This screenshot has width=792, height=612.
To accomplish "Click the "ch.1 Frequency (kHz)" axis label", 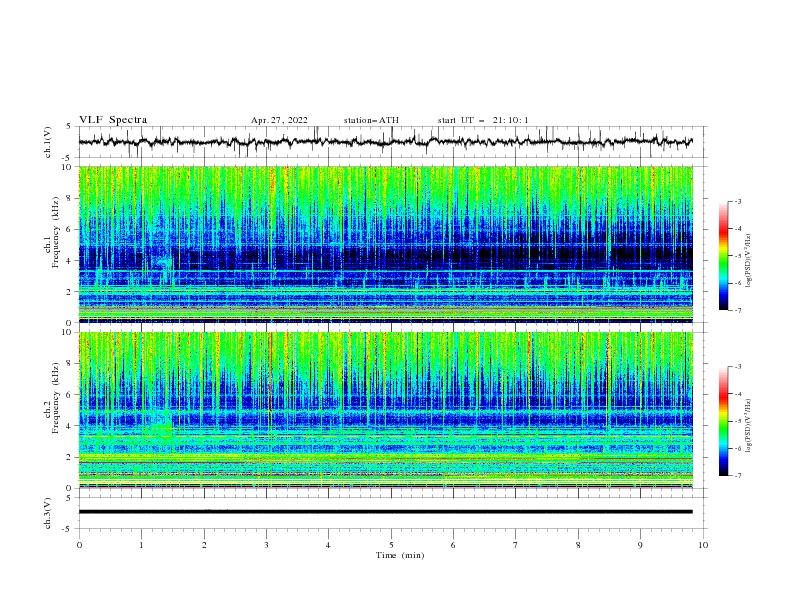I will point(52,233).
